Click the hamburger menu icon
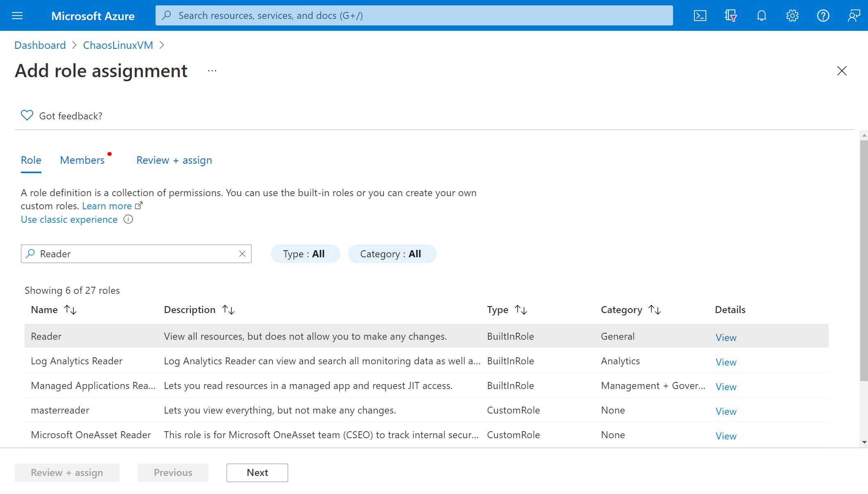The image size is (868, 494). pos(18,16)
